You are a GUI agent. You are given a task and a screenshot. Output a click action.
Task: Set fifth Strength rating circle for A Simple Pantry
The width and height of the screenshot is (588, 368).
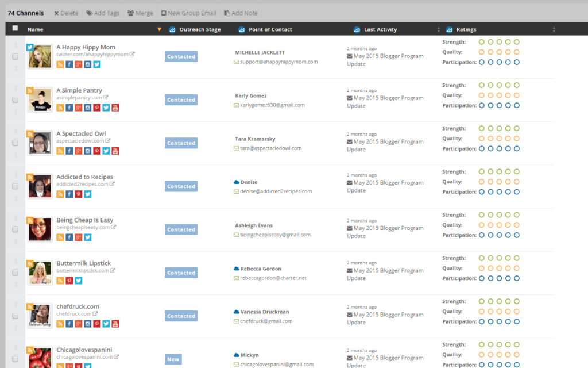516,85
